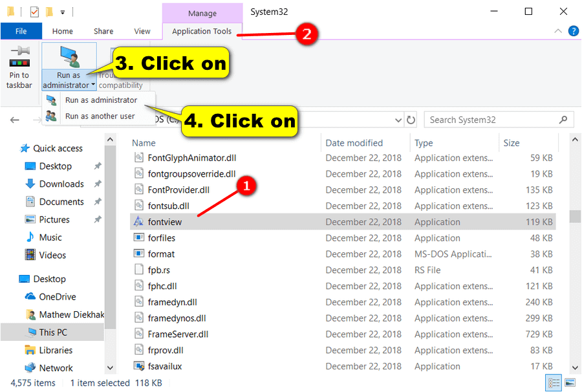Open Help via the question mark icon
The image size is (582, 392).
(573, 30)
